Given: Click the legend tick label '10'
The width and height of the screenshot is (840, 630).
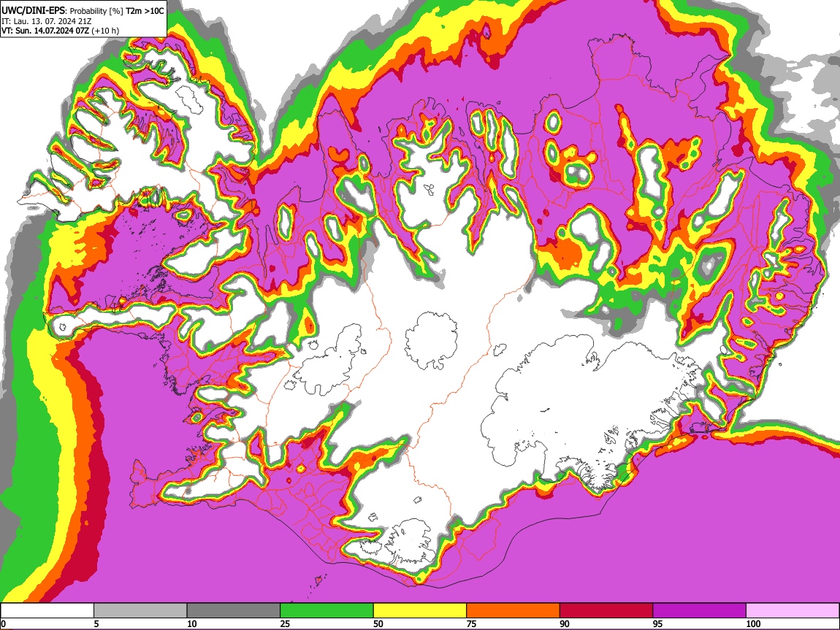Looking at the screenshot, I should [x=192, y=623].
